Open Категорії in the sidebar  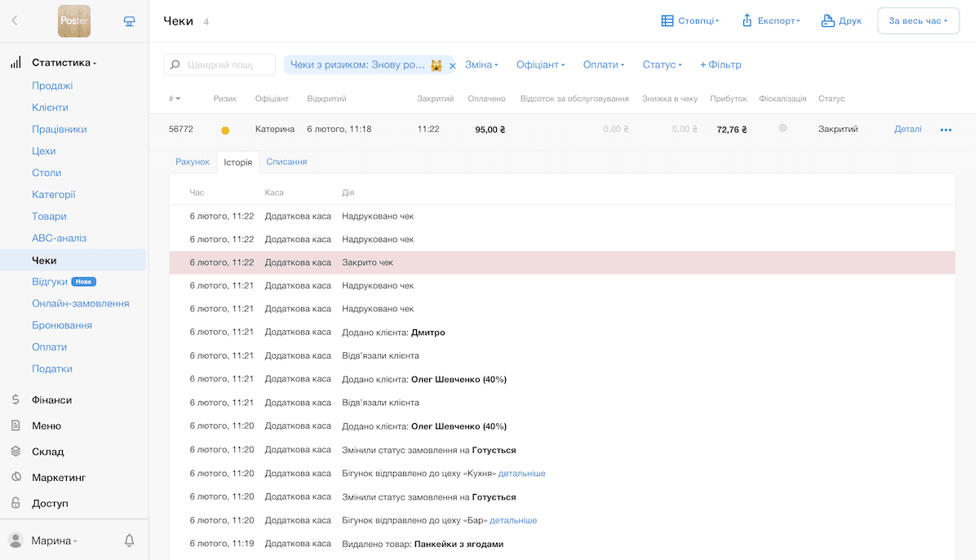click(54, 195)
